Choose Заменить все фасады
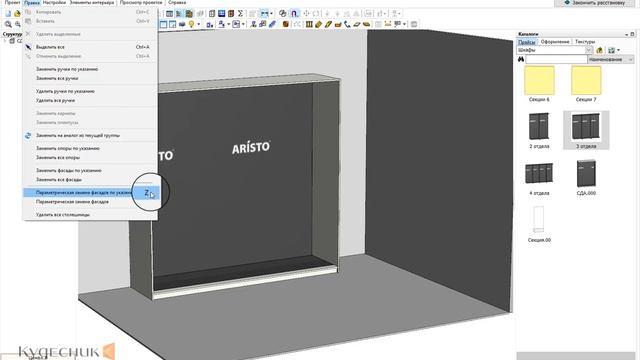The image size is (640, 360). click(90, 179)
